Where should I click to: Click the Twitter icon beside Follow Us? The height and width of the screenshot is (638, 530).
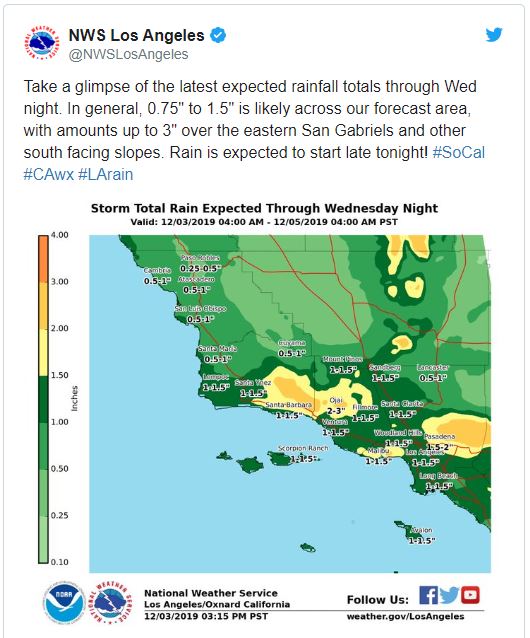click(x=449, y=595)
